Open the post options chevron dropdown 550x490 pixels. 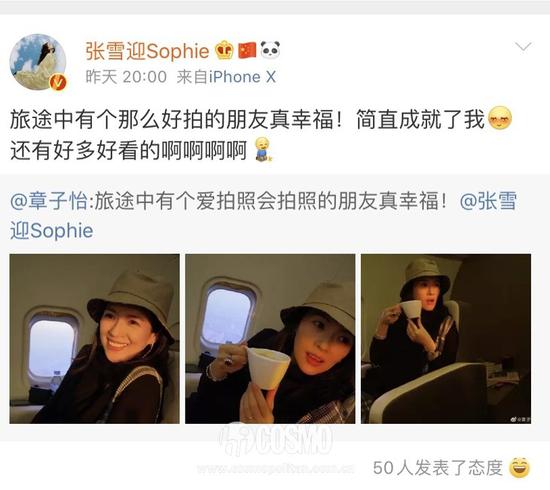(523, 46)
